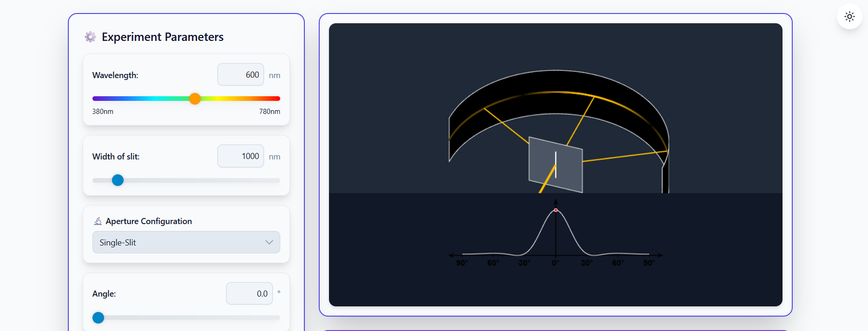The width and height of the screenshot is (868, 331).
Task: Click the far right end of the slit width track
Action: pos(278,180)
